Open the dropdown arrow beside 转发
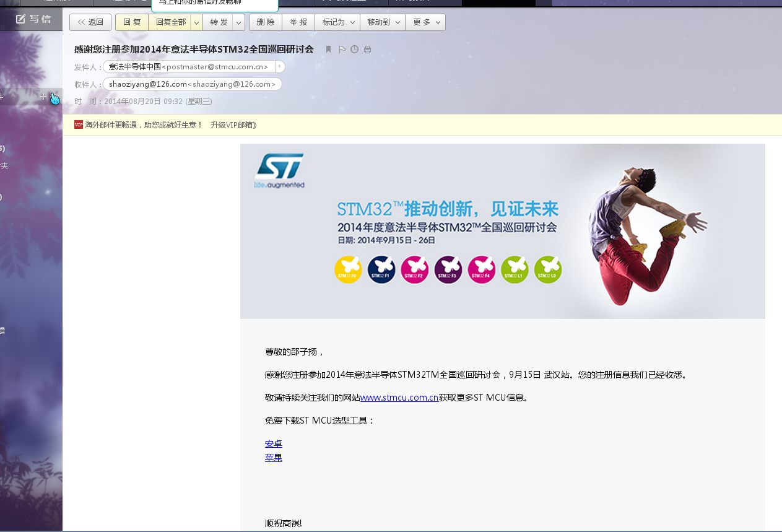The image size is (782, 532). pyautogui.click(x=239, y=22)
